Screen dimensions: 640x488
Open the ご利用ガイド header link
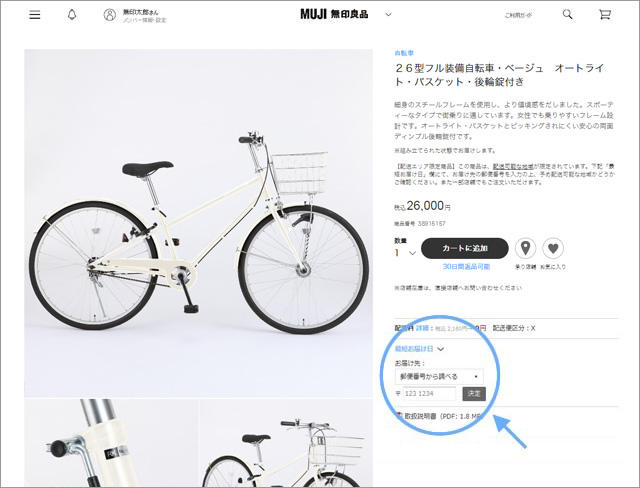(518, 15)
